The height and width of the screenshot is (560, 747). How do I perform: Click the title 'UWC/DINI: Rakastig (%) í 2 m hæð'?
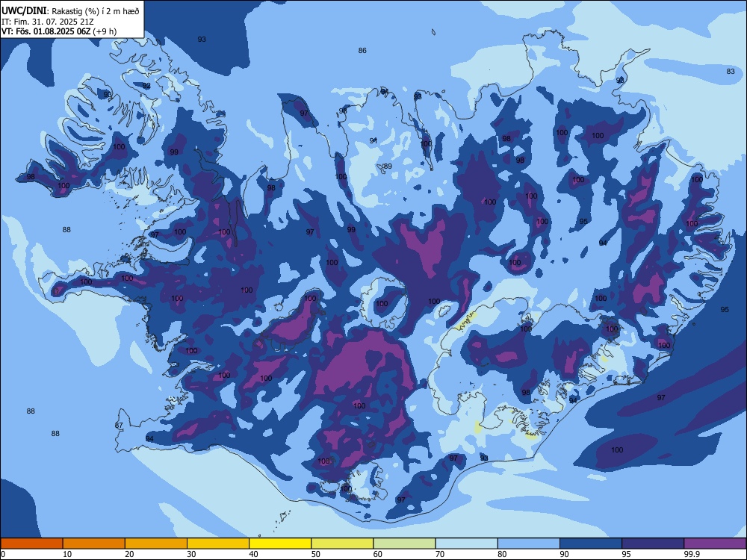(x=70, y=11)
